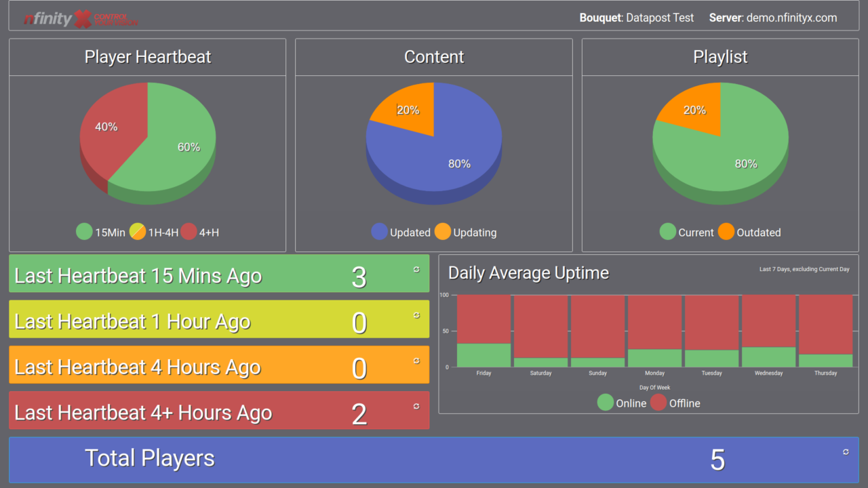868x488 pixels.
Task: Refresh the Last Heartbeat 15 Mins Ago count
Action: coord(416,268)
